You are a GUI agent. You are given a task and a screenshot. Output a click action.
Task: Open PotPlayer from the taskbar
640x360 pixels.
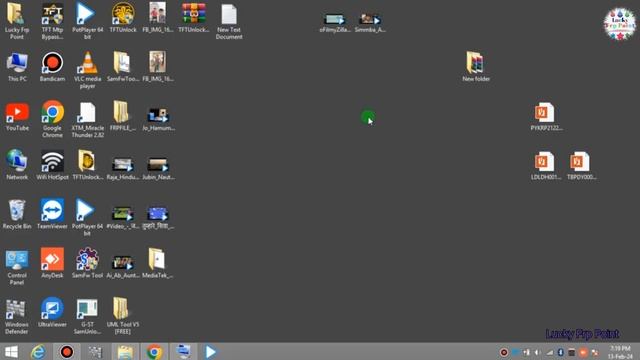pos(210,351)
